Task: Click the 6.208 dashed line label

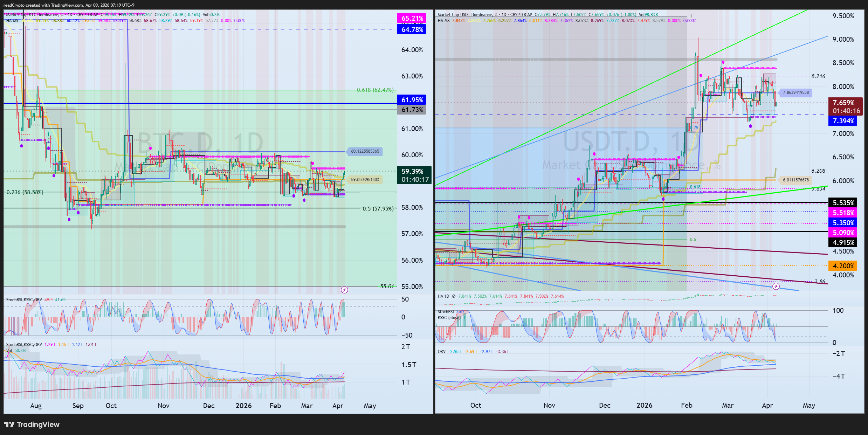Action: [x=818, y=171]
